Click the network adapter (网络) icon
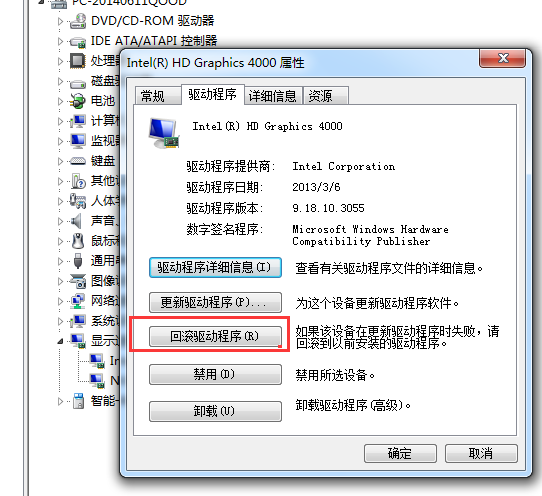The width and height of the screenshot is (542, 496). coord(78,301)
